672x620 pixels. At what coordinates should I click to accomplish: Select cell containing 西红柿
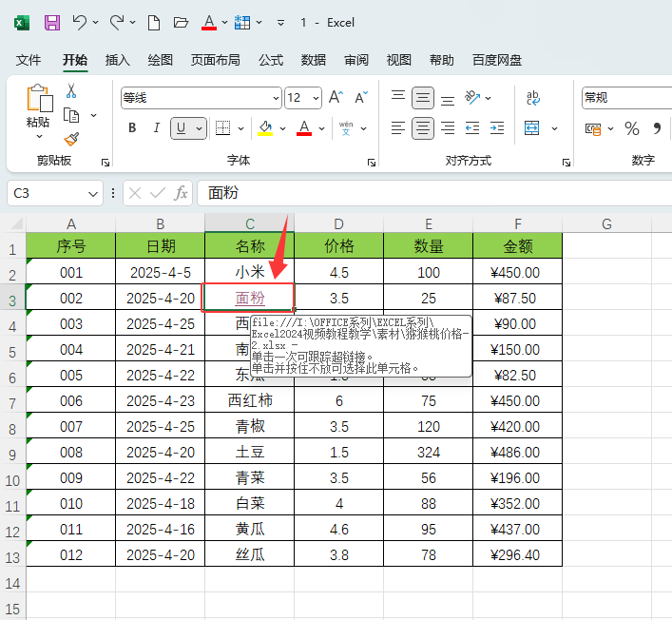point(250,400)
